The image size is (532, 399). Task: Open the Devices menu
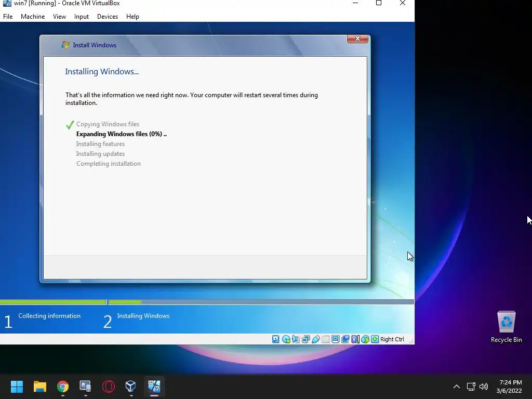tap(108, 16)
